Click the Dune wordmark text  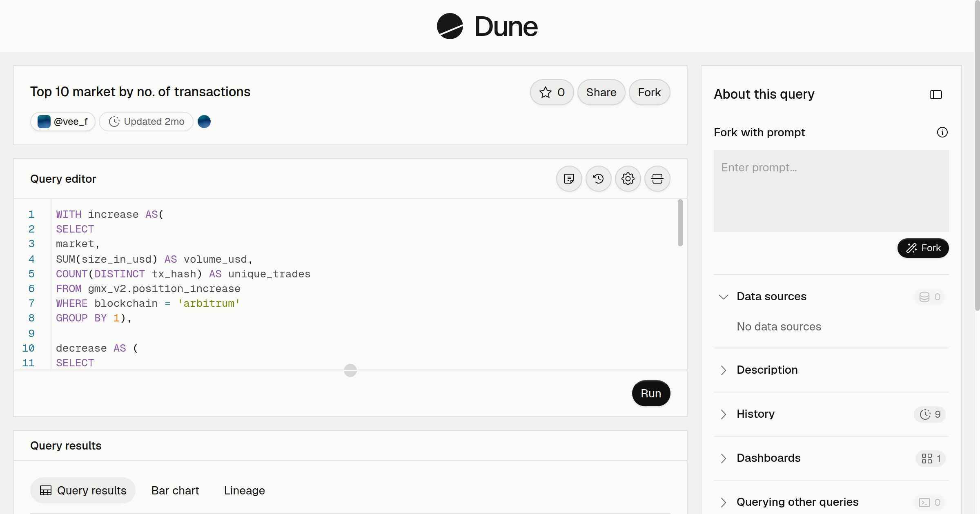(x=506, y=27)
